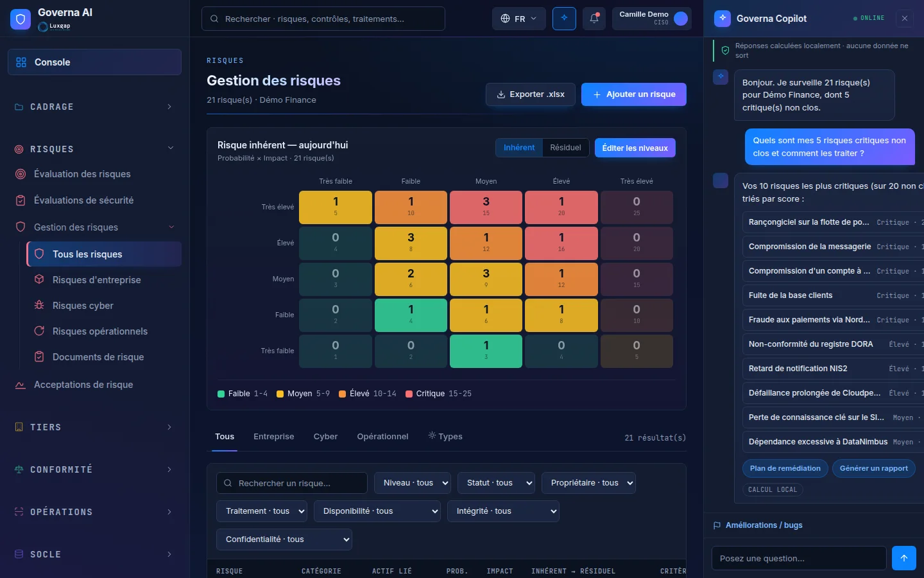Switch heatmap to Résiduel view

point(565,148)
